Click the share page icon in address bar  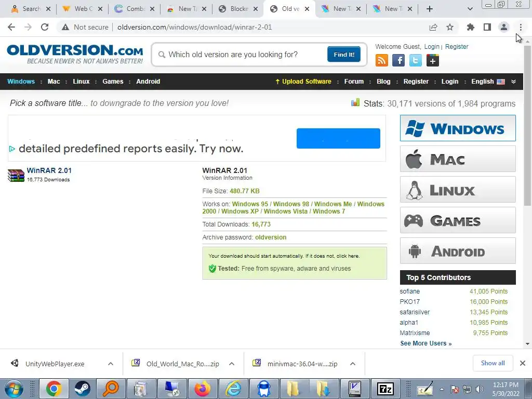[433, 27]
